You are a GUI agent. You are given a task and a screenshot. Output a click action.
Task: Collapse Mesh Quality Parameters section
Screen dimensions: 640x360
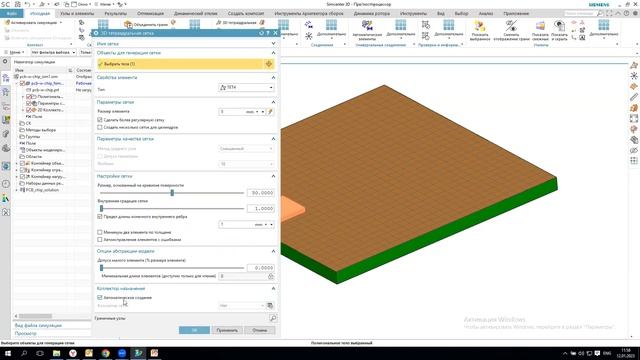(273, 139)
